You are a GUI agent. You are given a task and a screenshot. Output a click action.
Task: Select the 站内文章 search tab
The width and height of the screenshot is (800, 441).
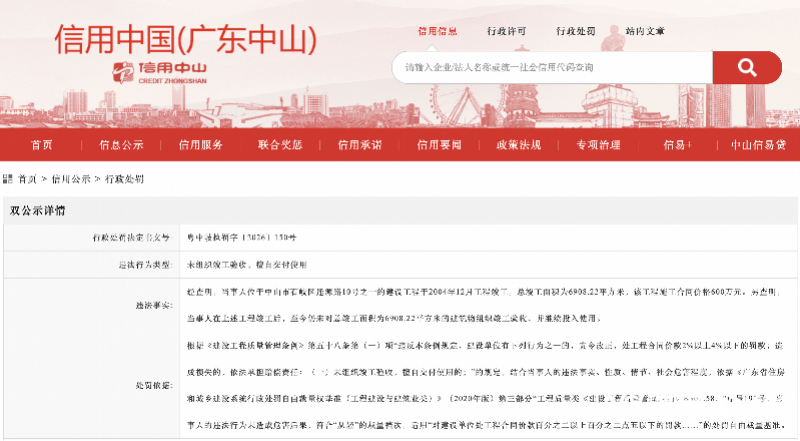click(645, 31)
